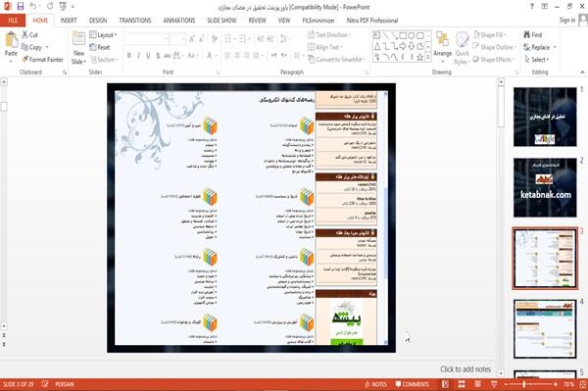
Task: Fit slide to current window icon
Action: (583, 384)
